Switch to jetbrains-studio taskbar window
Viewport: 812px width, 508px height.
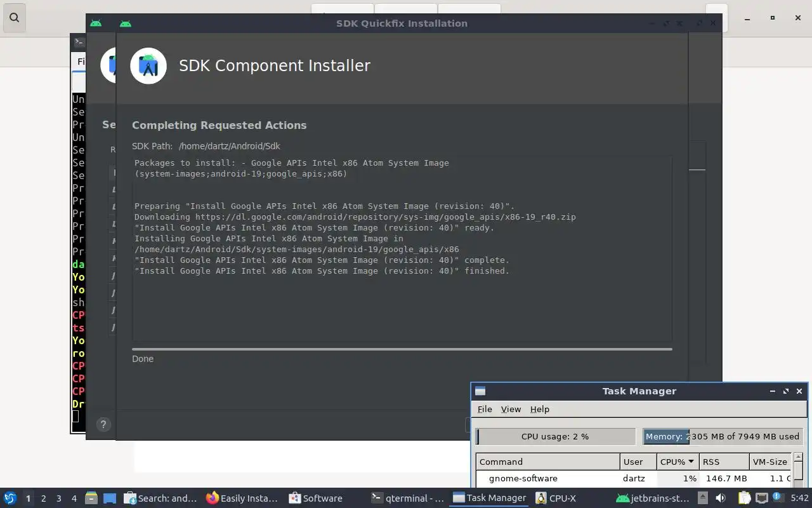tap(653, 498)
